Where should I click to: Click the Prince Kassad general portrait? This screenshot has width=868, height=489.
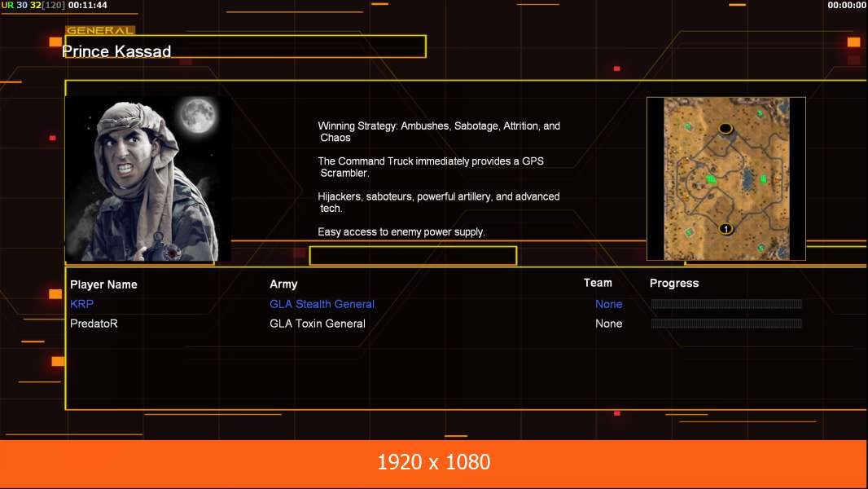[x=148, y=178]
